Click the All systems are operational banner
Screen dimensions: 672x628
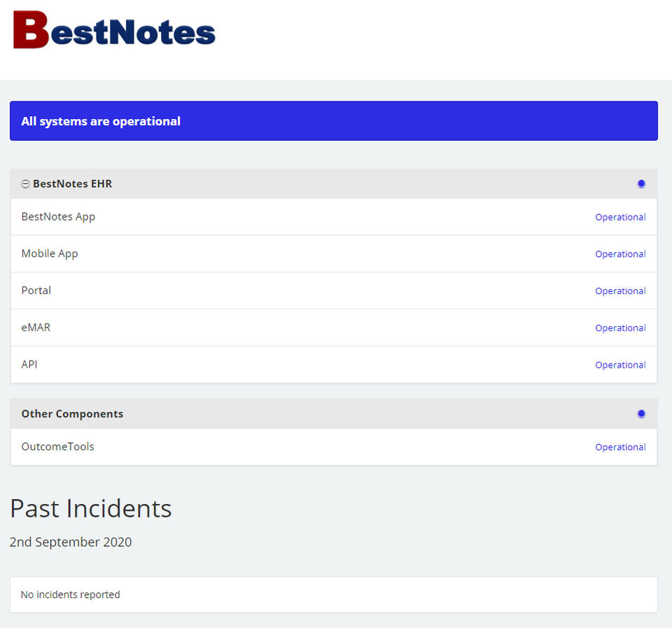point(333,121)
